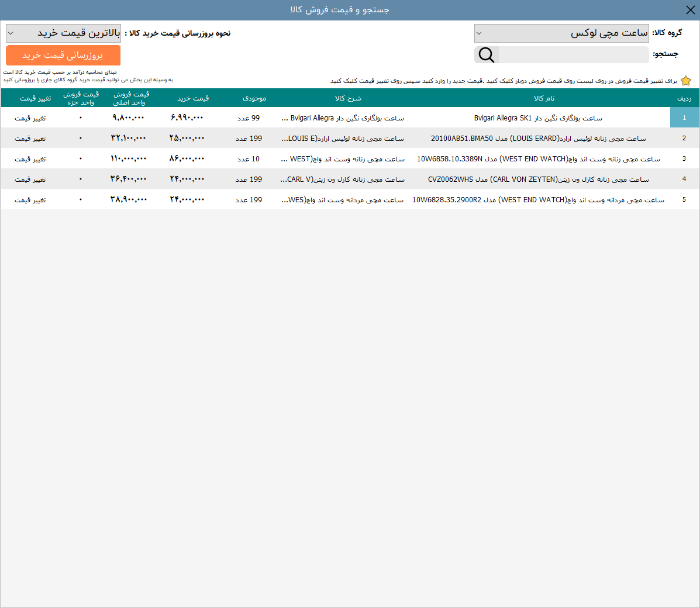Click purchase price ۶,۹۹۰,۰۰۰ cell

pos(187,118)
